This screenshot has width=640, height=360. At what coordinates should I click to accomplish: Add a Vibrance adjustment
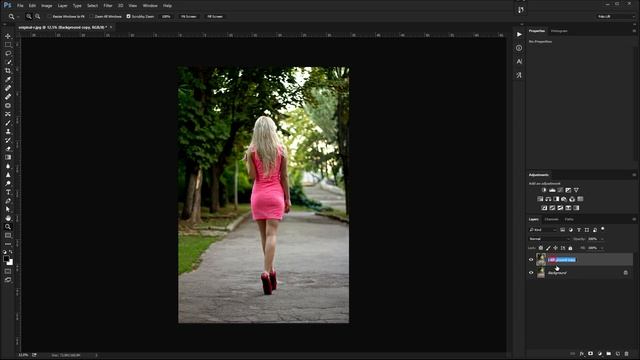point(576,190)
